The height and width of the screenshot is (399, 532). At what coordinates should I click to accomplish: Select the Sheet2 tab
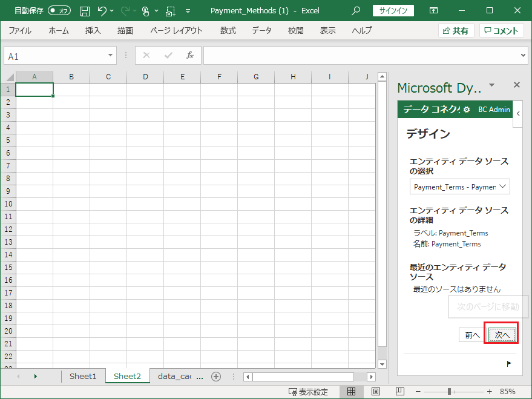[x=127, y=376]
